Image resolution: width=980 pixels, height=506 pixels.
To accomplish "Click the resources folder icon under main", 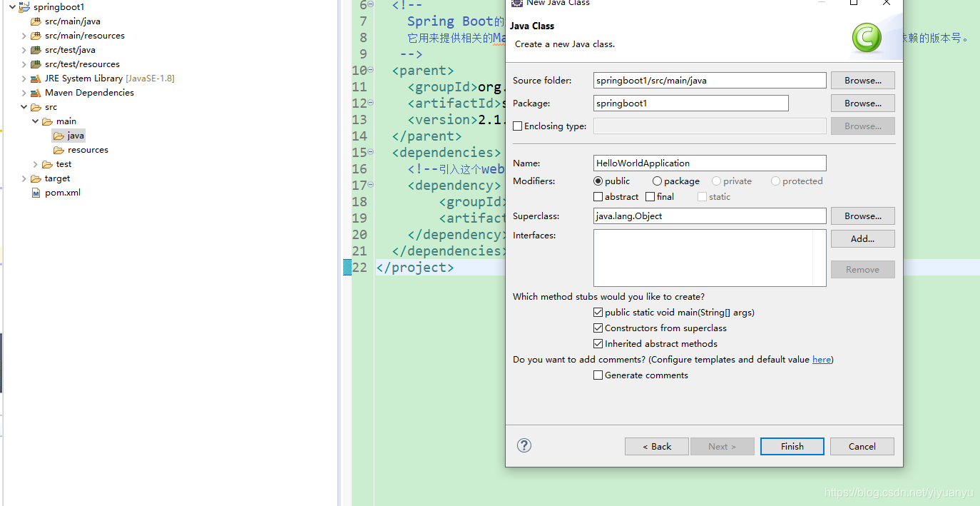I will [x=58, y=150].
